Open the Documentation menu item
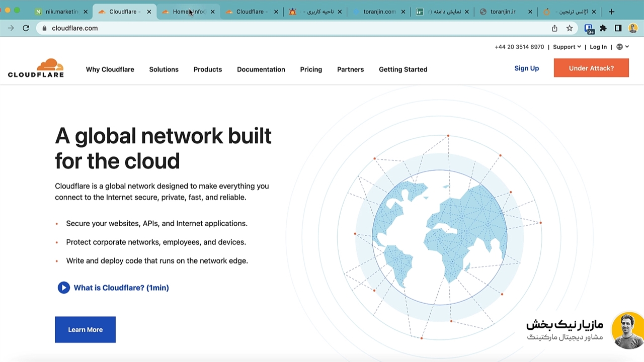The image size is (644, 362). (261, 69)
